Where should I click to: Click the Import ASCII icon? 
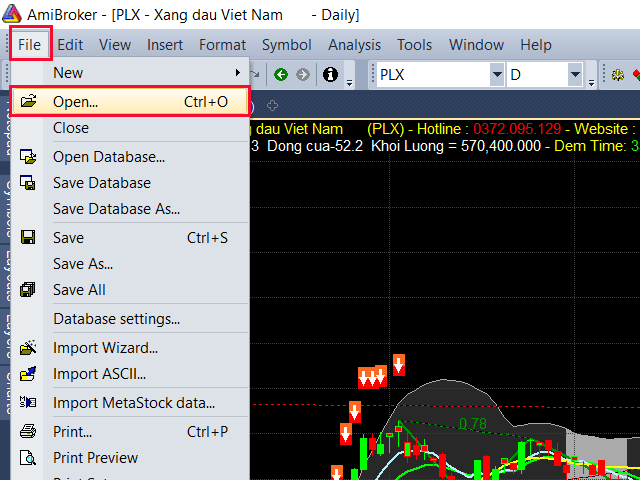coord(28,373)
